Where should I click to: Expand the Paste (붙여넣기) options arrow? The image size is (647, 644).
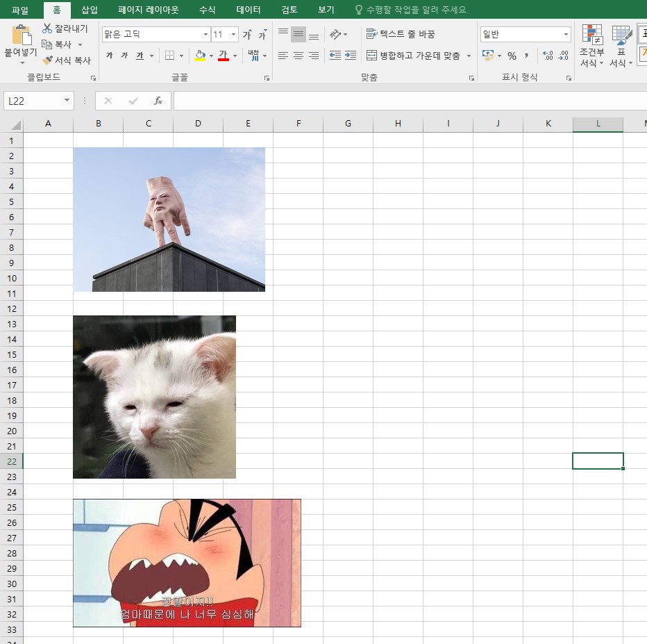pyautogui.click(x=22, y=63)
